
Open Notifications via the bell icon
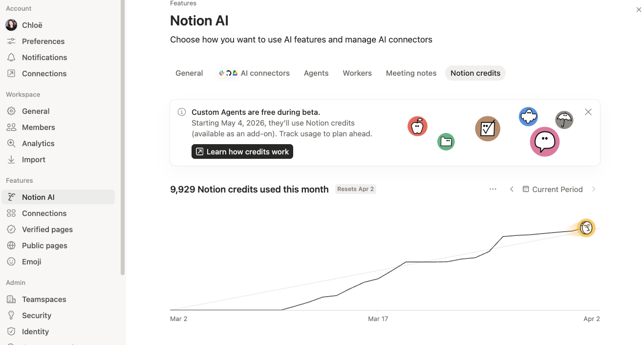[x=11, y=57]
